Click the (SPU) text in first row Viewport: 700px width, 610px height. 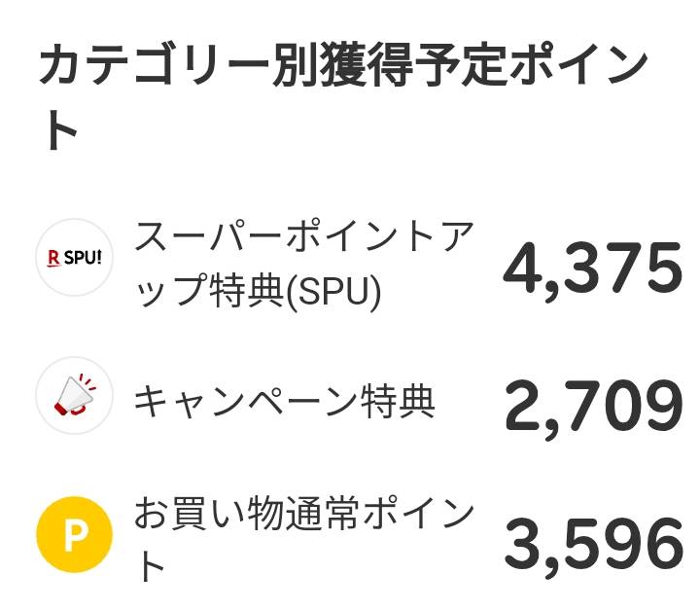click(336, 289)
